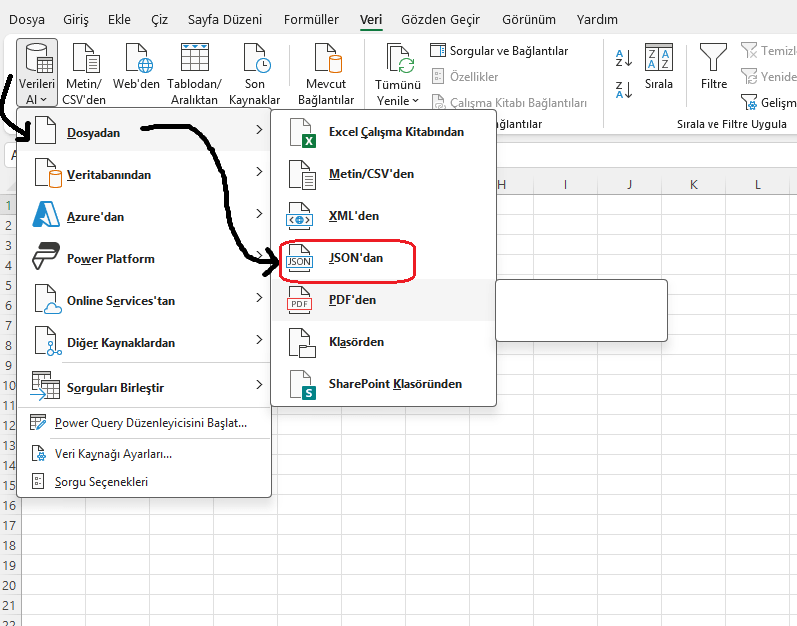Select column header L

[757, 185]
